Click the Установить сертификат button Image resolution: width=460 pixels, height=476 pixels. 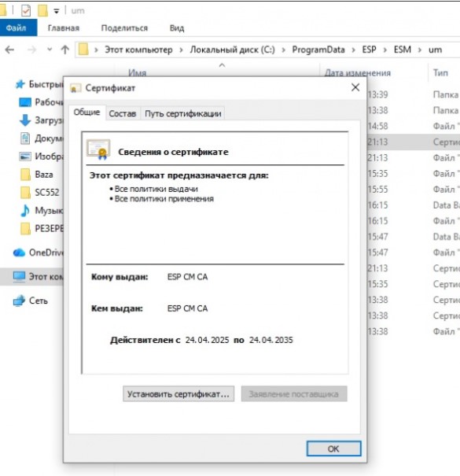click(x=178, y=394)
